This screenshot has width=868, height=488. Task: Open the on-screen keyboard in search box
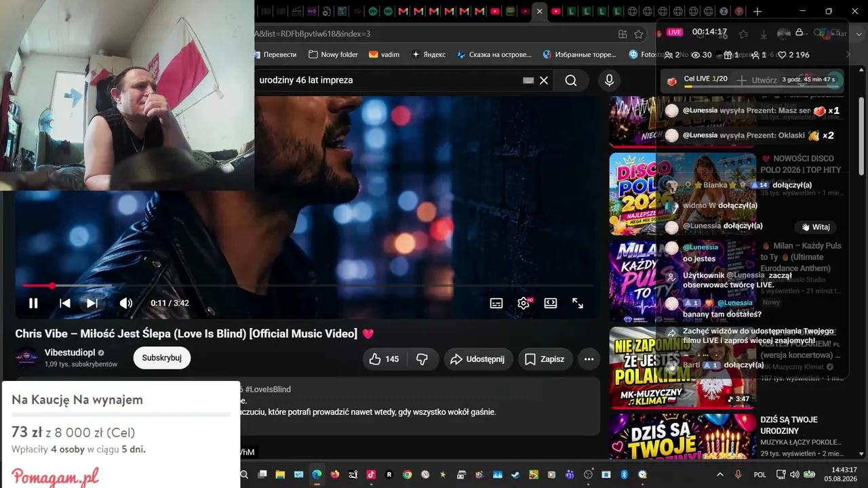click(528, 81)
